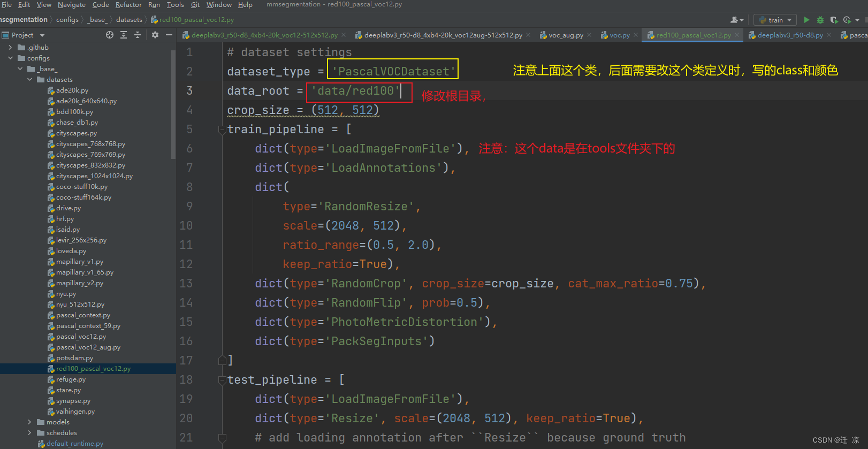
Task: Open default_runtime.py in the project tree
Action: click(74, 444)
